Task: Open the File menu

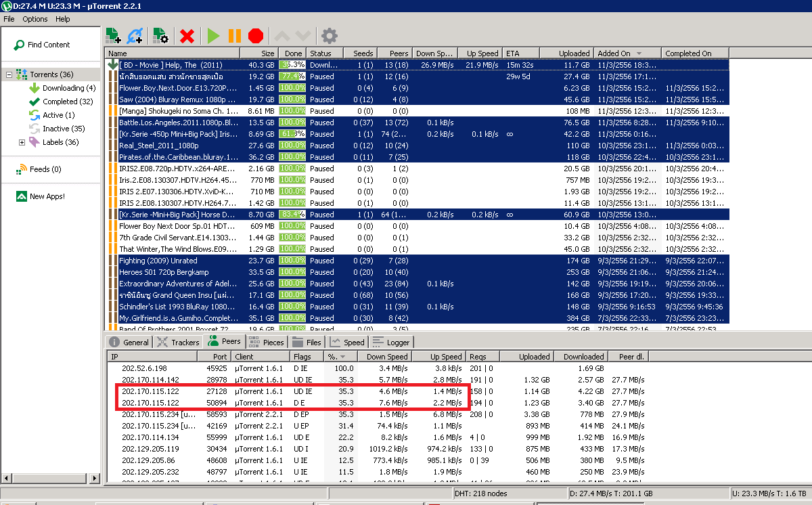Action: coord(9,19)
